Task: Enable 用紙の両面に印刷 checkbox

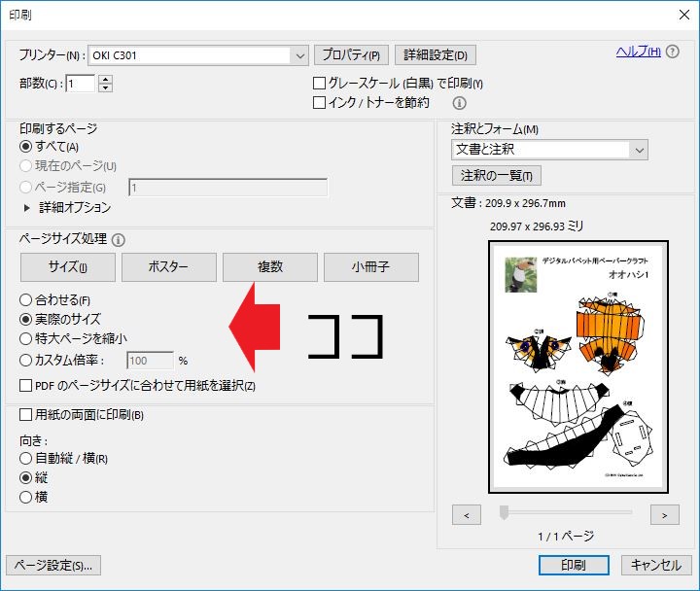Action: pyautogui.click(x=26, y=415)
